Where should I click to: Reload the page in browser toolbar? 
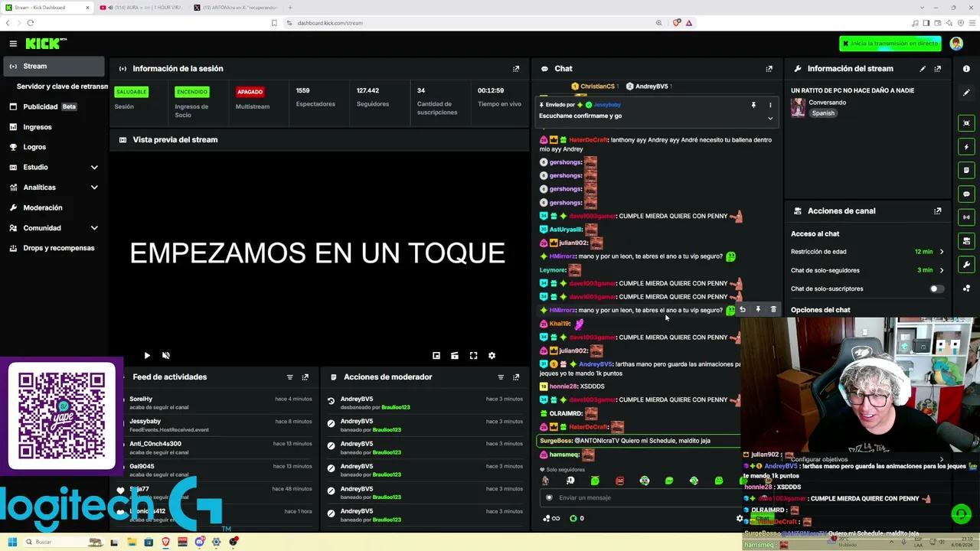[x=30, y=23]
